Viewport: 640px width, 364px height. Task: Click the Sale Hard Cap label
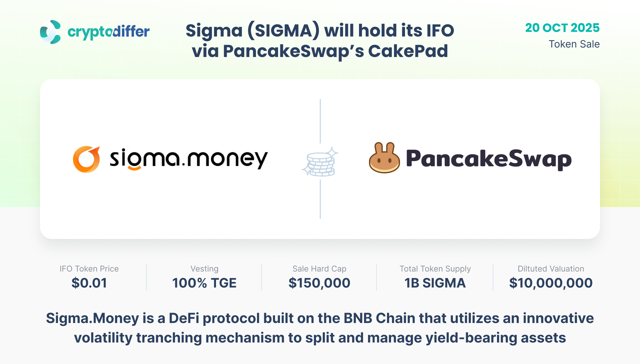point(319,269)
